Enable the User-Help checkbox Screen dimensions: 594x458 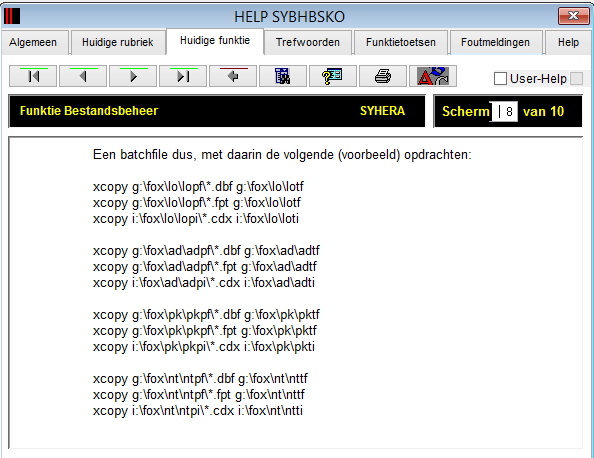pyautogui.click(x=500, y=79)
